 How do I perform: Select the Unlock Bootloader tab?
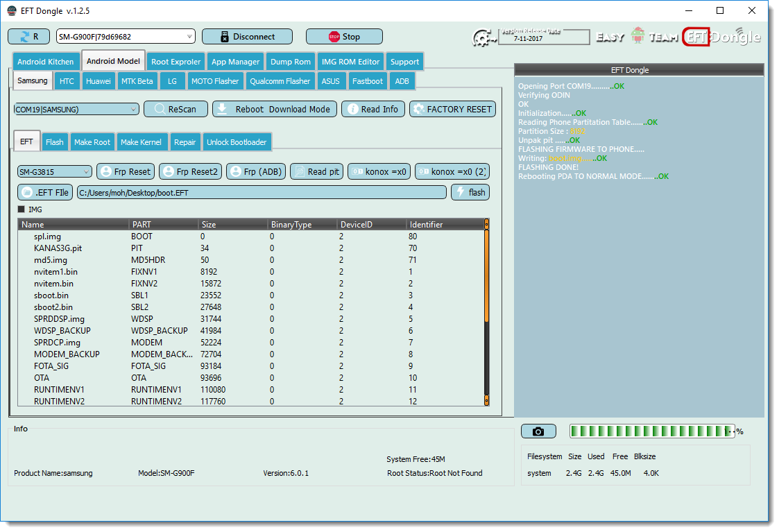pos(237,143)
